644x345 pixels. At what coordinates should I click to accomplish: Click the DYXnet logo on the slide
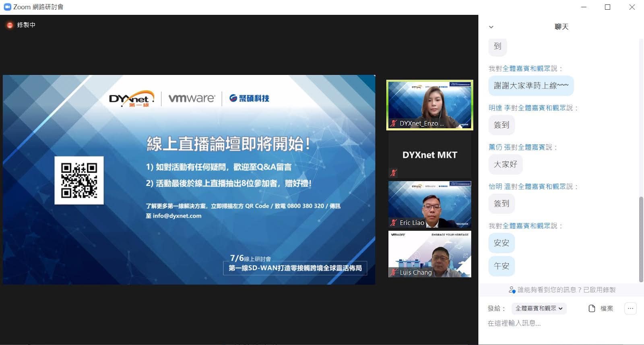[x=132, y=99]
